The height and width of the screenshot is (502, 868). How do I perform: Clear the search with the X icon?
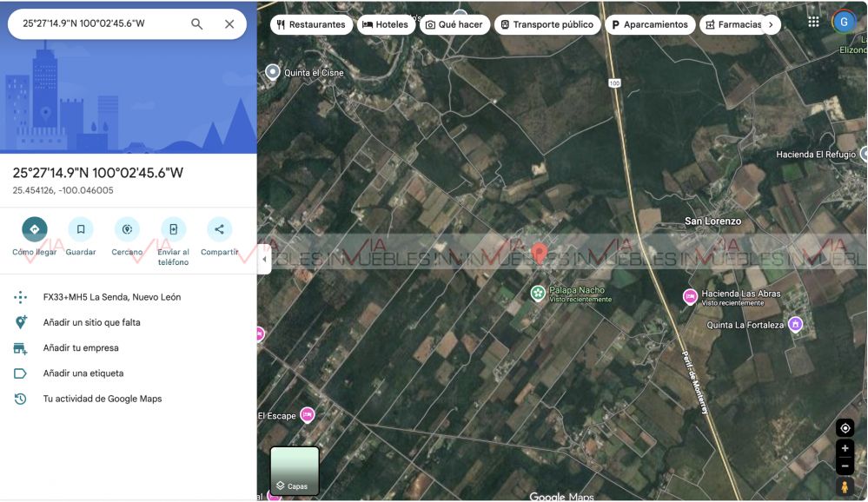click(229, 24)
